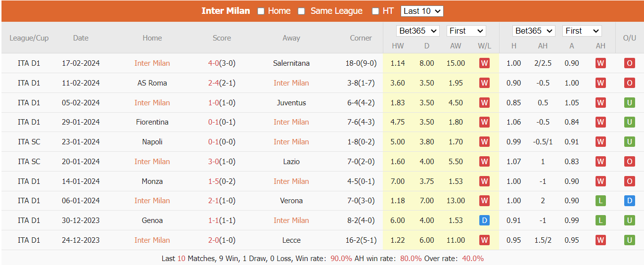Click the W result badge for Salernitana match
The image size is (644, 265).
click(484, 63)
